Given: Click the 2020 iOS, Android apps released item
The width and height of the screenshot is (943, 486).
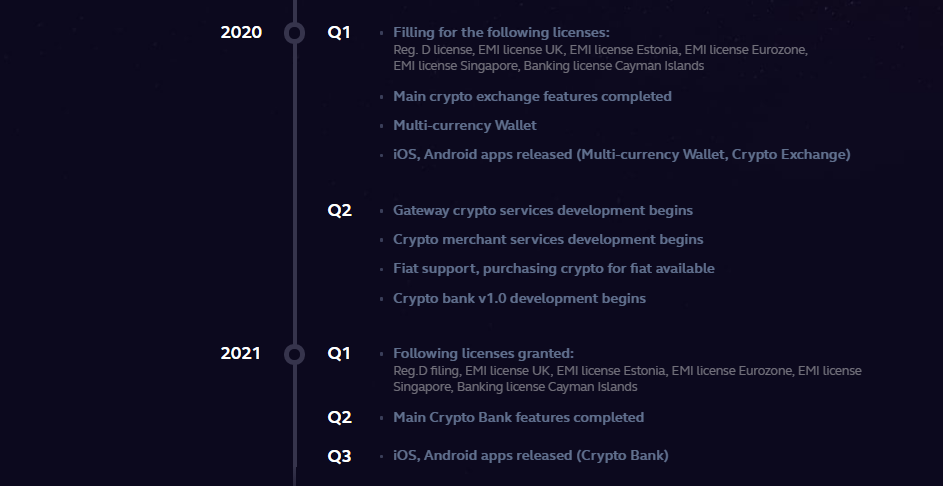Looking at the screenshot, I should pyautogui.click(x=622, y=155).
